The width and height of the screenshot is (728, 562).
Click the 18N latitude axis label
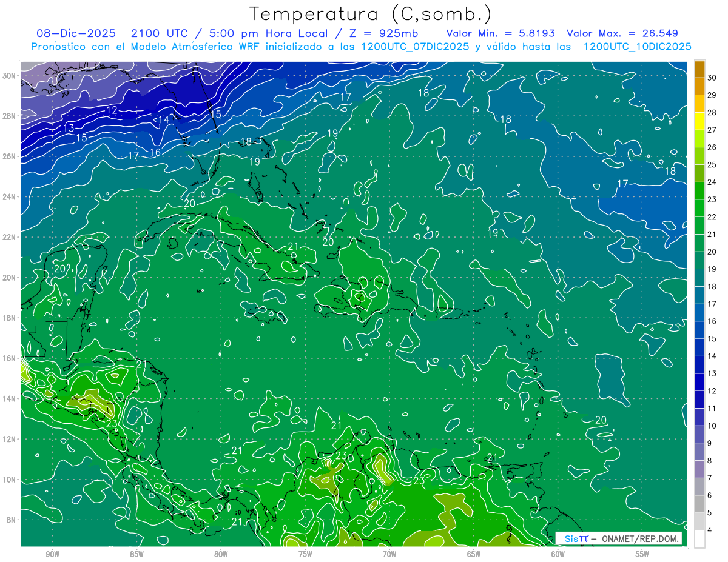10,318
